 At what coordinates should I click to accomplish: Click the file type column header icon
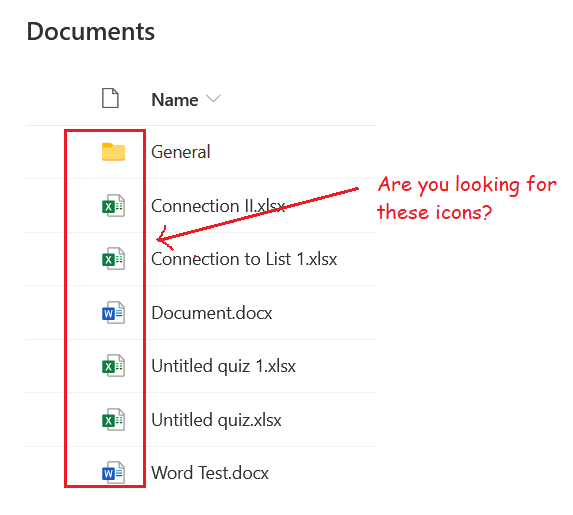point(110,98)
